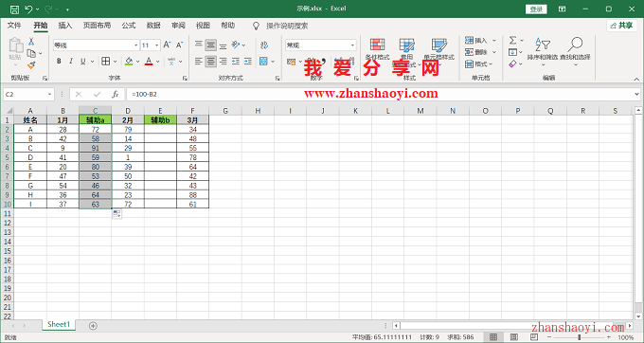Screen dimensions: 644x343
Task: Click the vertical scrollbar down arrow
Action: 638,316
